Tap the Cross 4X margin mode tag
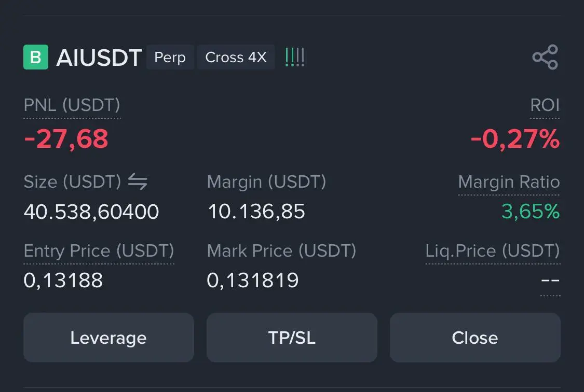 (x=236, y=57)
